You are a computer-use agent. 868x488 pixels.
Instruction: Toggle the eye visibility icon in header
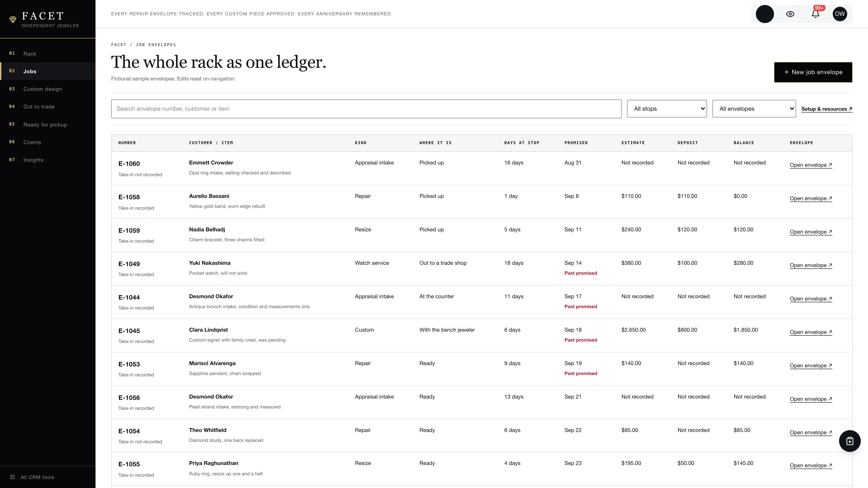pos(790,14)
